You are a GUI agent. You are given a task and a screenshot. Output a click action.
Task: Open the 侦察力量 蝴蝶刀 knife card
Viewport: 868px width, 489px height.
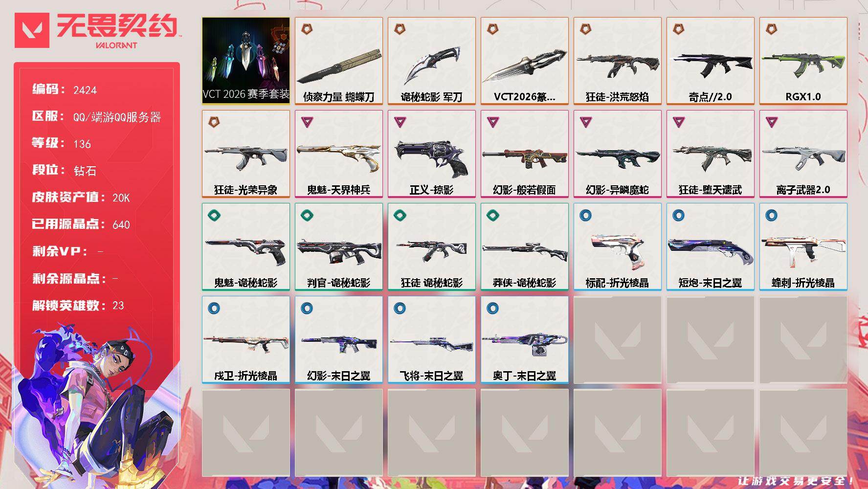[x=338, y=61]
